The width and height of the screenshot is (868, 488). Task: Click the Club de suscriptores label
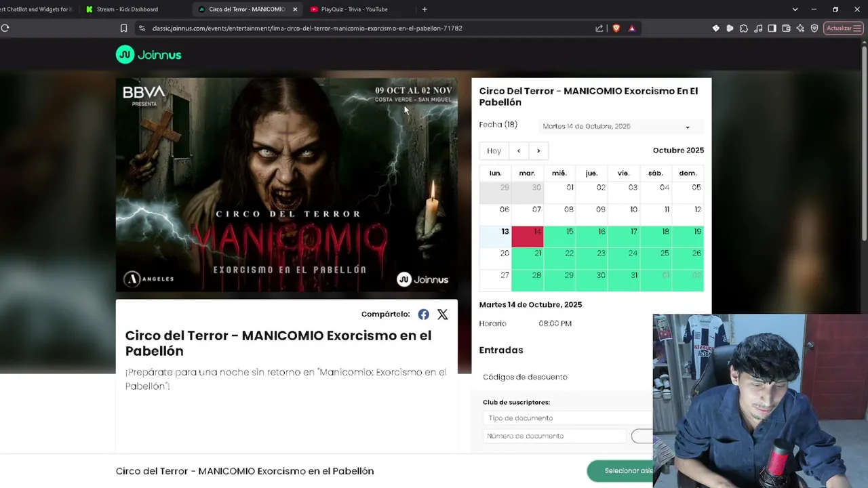coord(516,403)
